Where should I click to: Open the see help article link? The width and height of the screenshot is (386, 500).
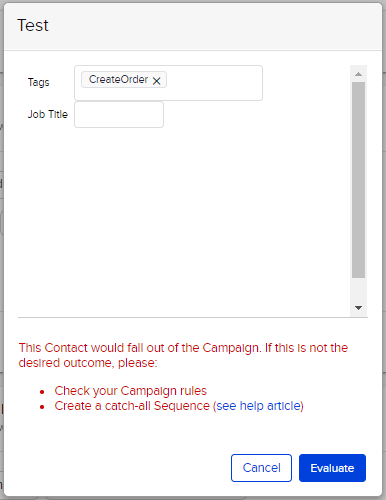(260, 406)
